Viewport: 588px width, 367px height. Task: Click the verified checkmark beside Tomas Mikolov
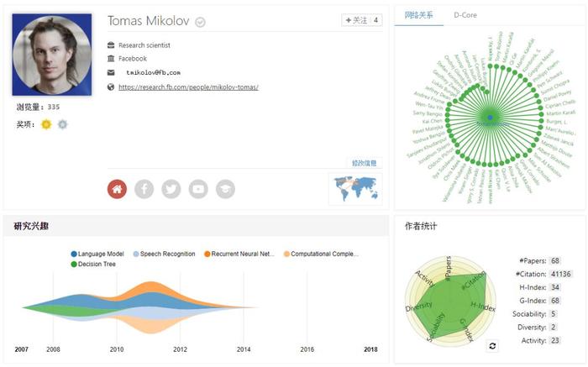point(200,23)
